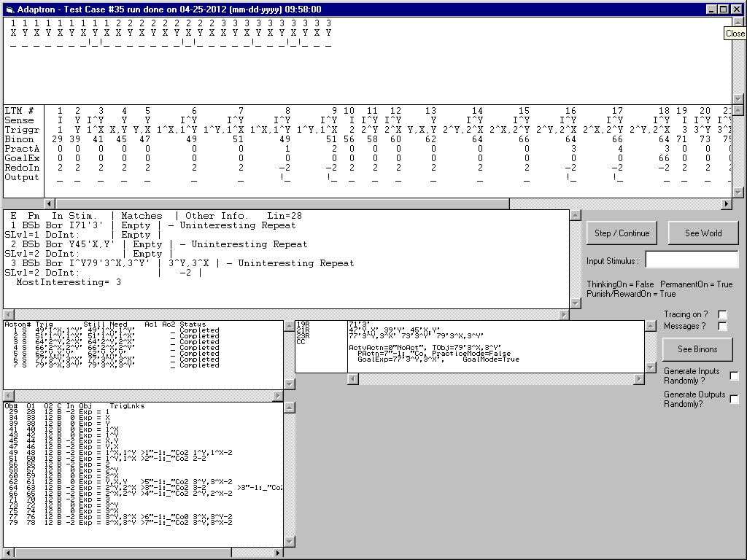Click the Step / Continue button
747x560 pixels.
click(x=622, y=233)
